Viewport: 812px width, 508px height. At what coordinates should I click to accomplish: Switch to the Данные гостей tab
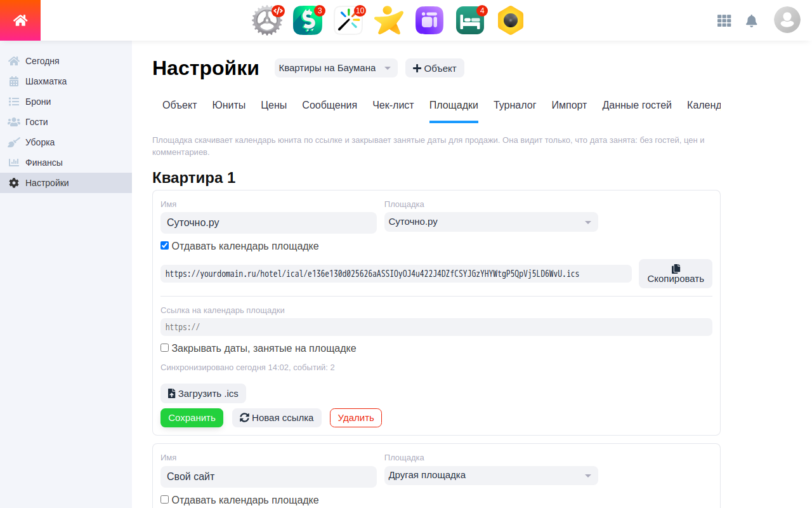point(637,105)
